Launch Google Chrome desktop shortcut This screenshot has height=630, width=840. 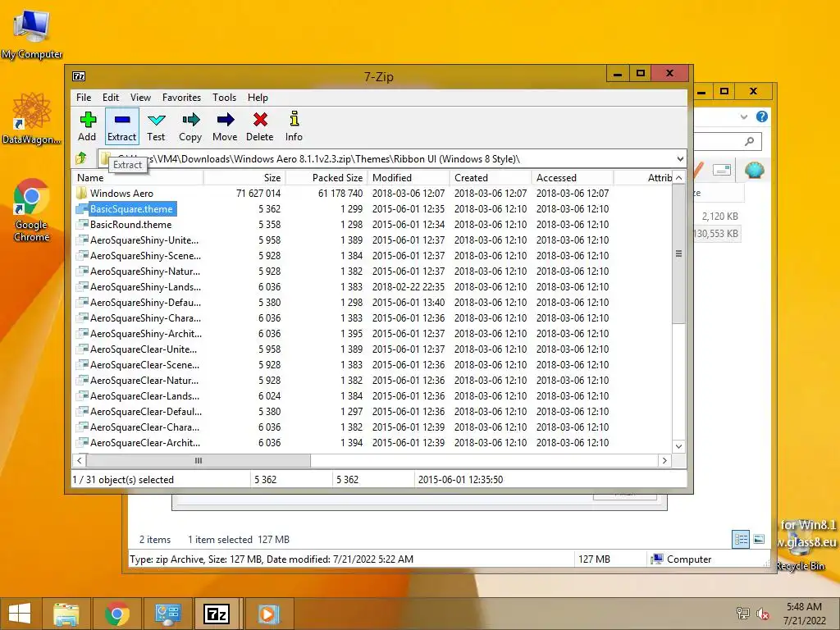pos(32,210)
